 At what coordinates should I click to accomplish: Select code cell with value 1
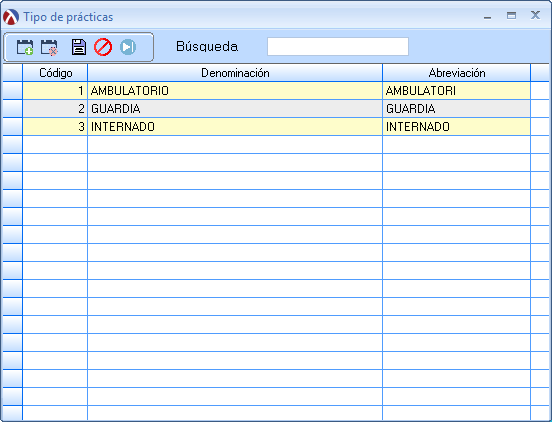55,91
